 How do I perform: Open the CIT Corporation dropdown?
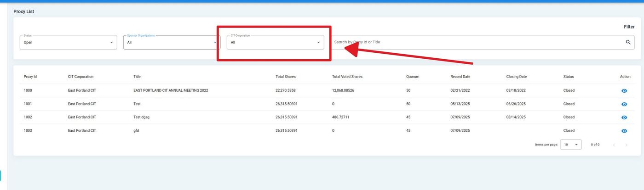pos(275,42)
